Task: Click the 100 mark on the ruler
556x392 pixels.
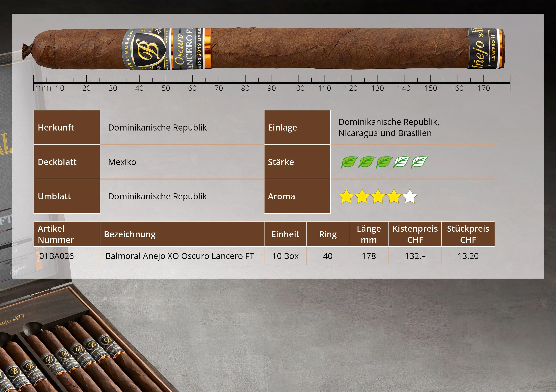Action: 298,88
